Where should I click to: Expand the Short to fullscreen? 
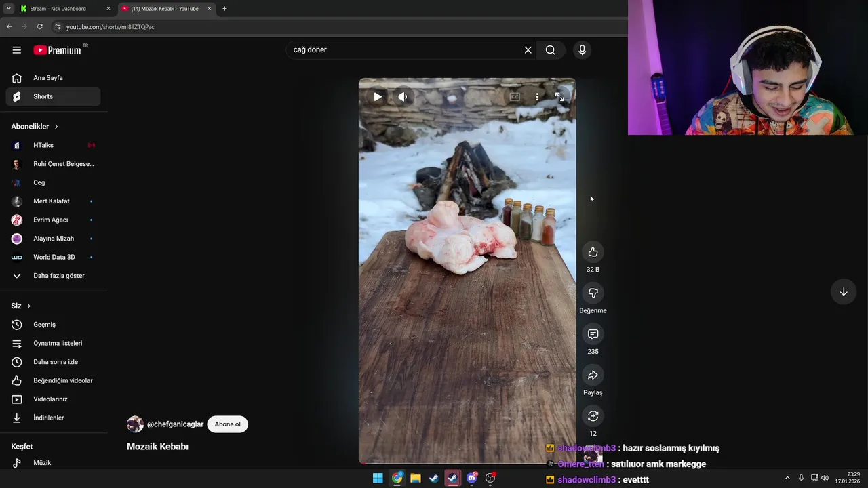tap(559, 97)
